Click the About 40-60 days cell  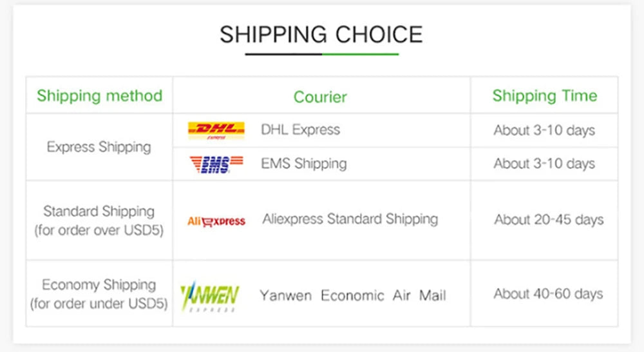tap(548, 294)
